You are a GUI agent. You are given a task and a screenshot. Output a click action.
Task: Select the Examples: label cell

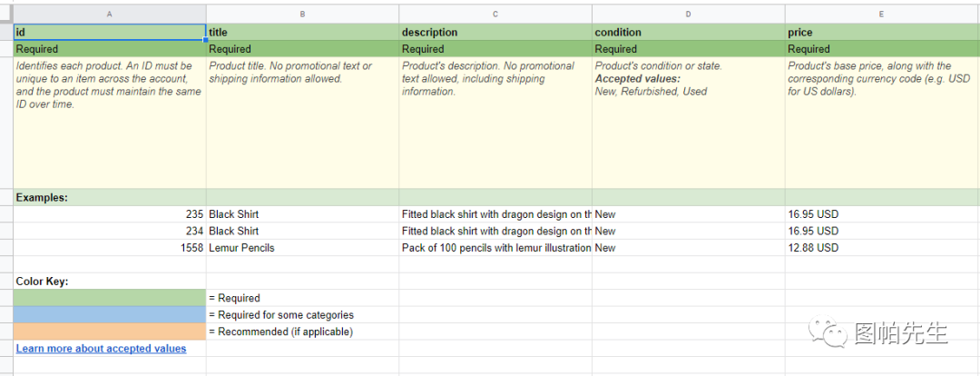[x=110, y=198]
